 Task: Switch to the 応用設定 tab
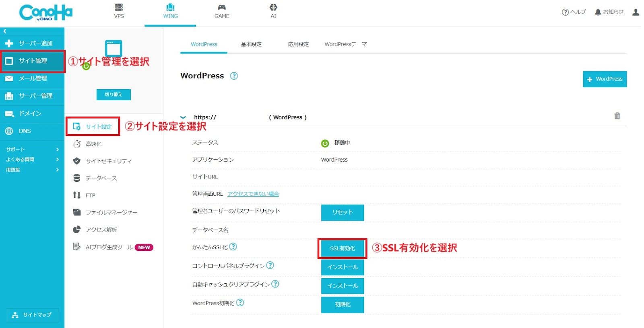[x=298, y=44]
